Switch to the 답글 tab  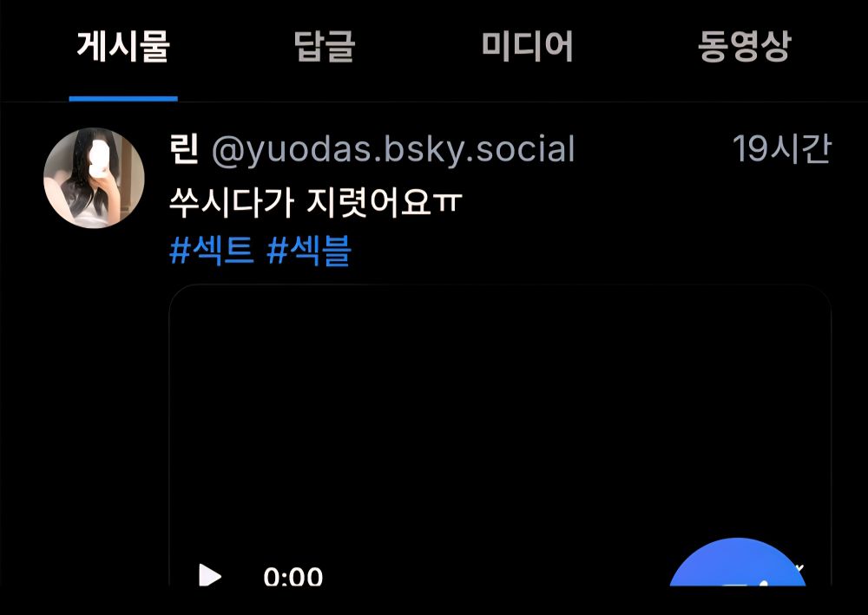(324, 46)
